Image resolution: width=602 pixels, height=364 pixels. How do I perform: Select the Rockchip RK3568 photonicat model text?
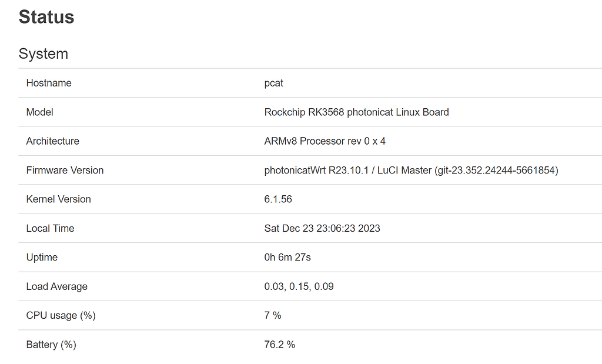pyautogui.click(x=356, y=112)
